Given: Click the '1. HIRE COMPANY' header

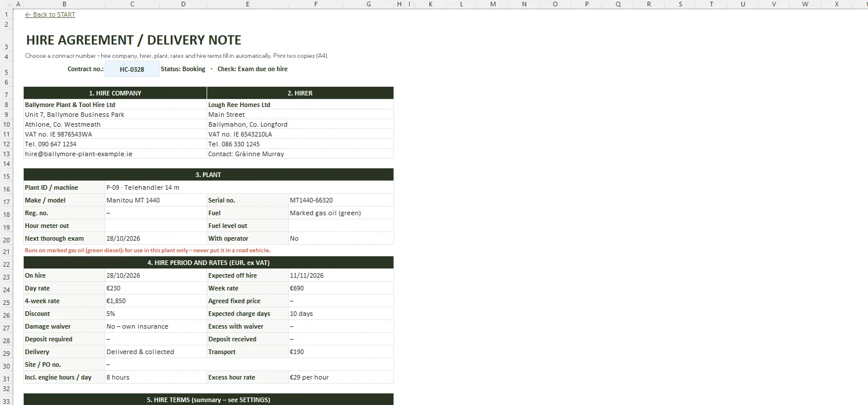Looking at the screenshot, I should click(x=115, y=93).
